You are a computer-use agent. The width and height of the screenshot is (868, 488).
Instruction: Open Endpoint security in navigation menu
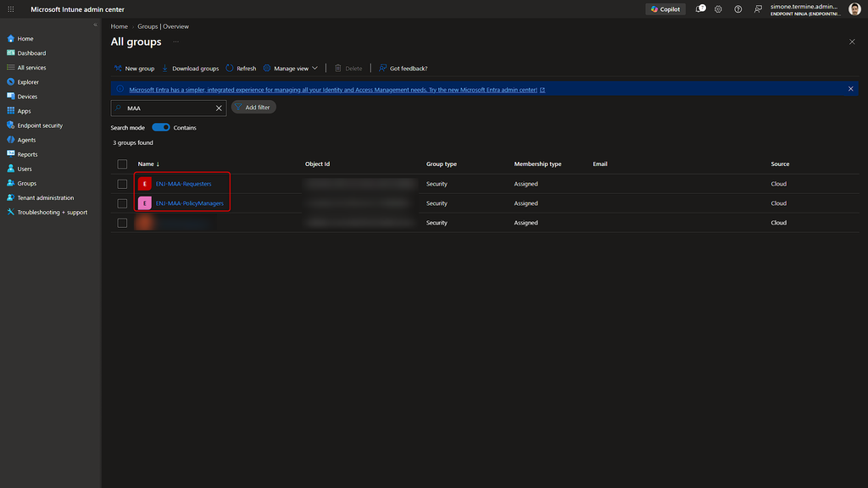click(40, 125)
